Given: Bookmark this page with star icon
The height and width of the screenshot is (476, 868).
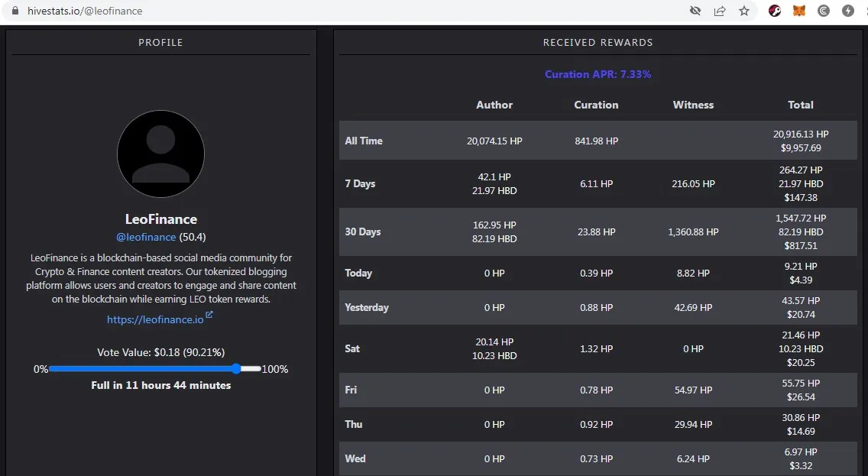Looking at the screenshot, I should pos(744,11).
